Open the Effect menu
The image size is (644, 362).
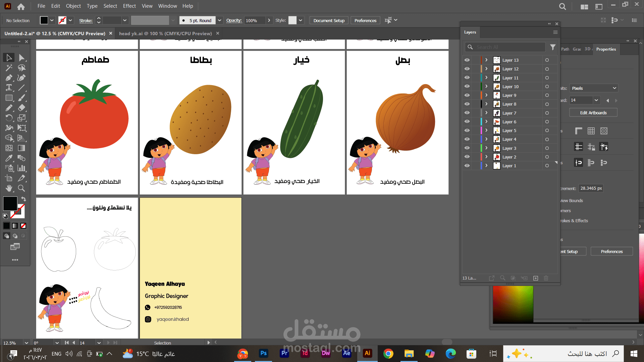click(129, 6)
